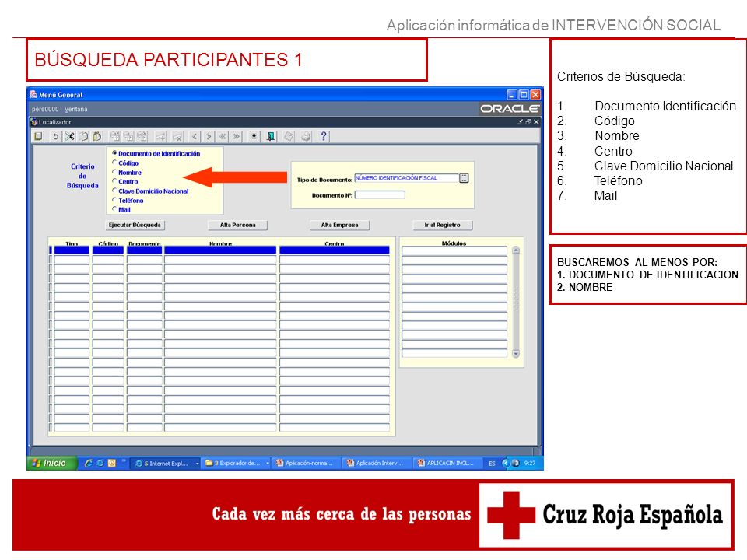The width and height of the screenshot is (747, 560).
Task: Click the down-arrow-over-bar toolbar icon
Action: pos(254,137)
